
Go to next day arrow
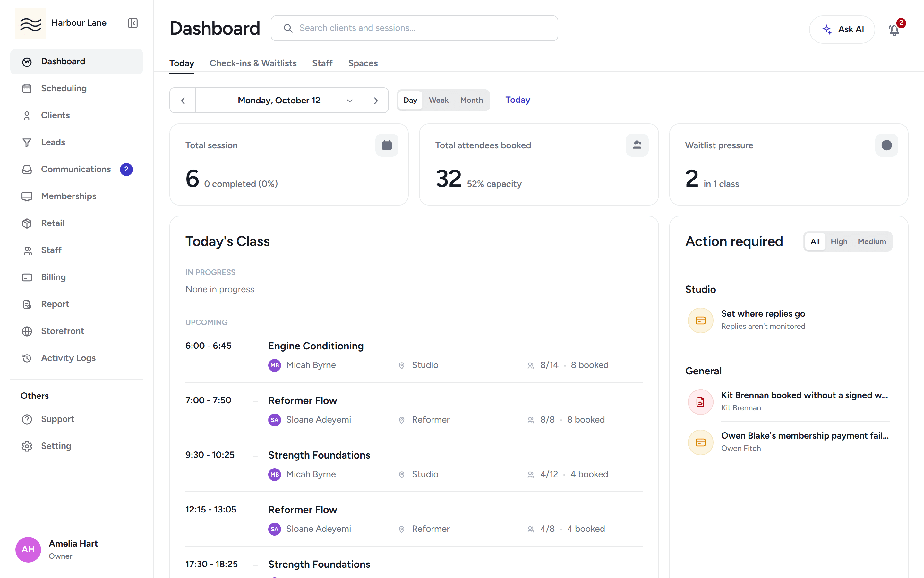click(x=376, y=101)
